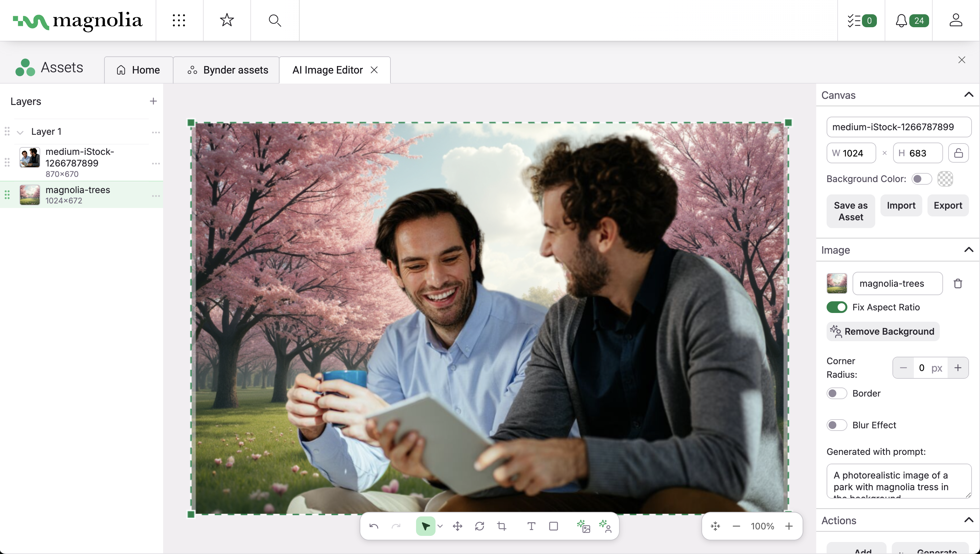
Task: Click the background color swatch
Action: point(945,179)
